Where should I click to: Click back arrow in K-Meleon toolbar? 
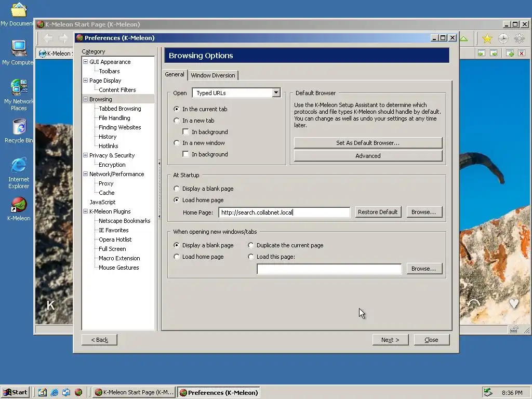48,38
